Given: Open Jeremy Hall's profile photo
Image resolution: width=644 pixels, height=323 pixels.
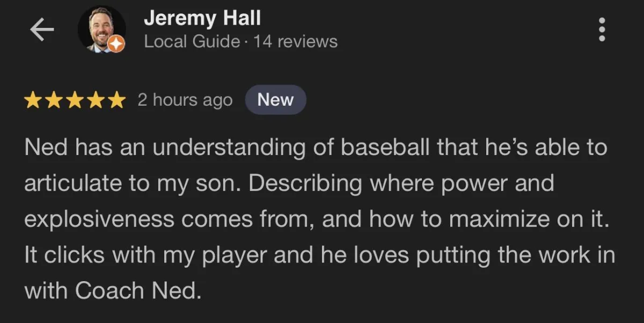Looking at the screenshot, I should 101,30.
